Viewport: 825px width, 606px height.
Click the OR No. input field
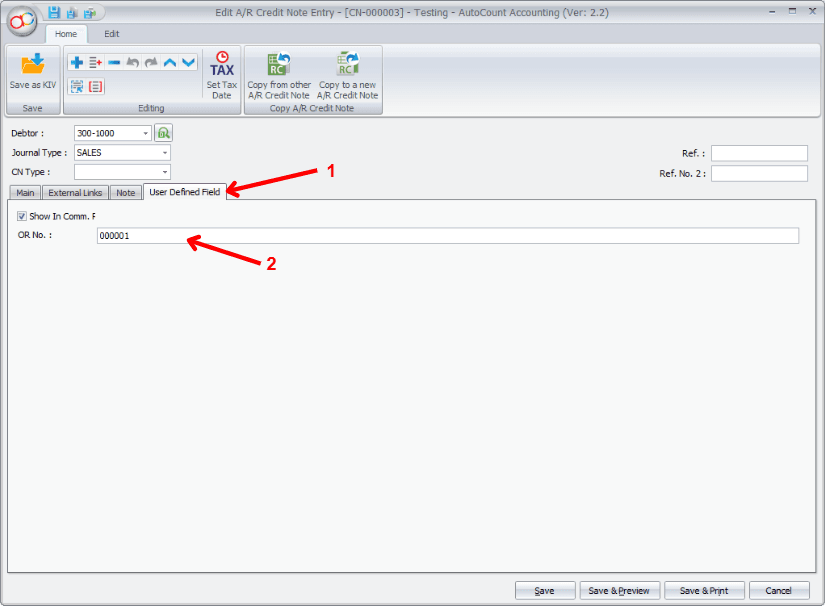(447, 236)
